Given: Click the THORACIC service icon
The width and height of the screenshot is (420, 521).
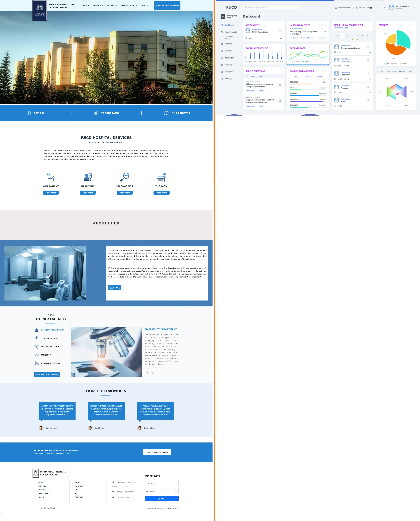Looking at the screenshot, I should pyautogui.click(x=161, y=177).
